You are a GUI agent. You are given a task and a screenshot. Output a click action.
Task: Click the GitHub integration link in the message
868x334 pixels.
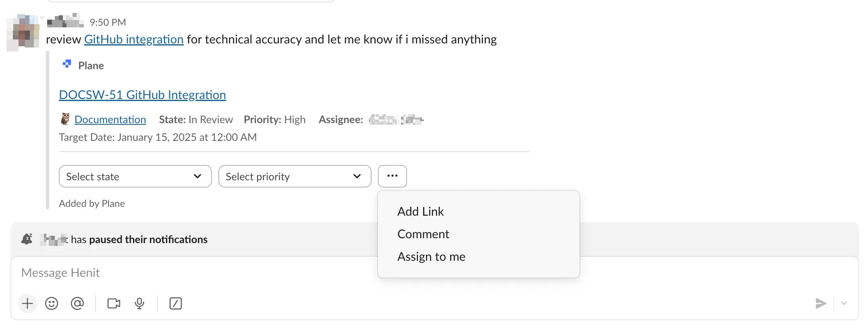point(133,39)
